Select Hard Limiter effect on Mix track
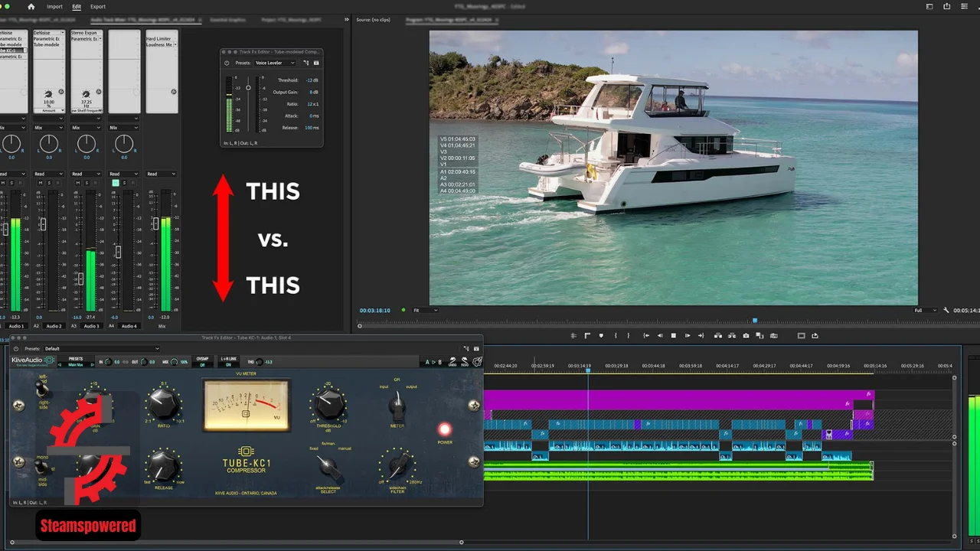This screenshot has width=980, height=551. click(162, 39)
